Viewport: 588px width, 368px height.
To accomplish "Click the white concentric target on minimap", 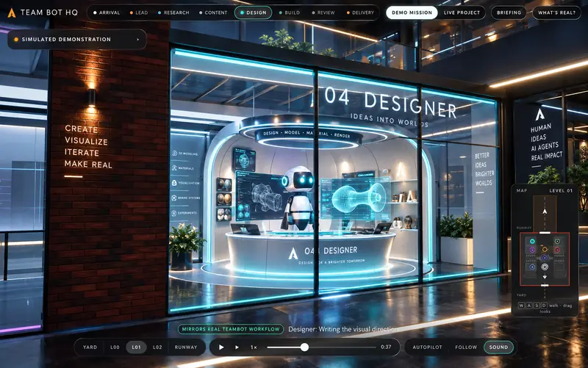I will [x=545, y=267].
